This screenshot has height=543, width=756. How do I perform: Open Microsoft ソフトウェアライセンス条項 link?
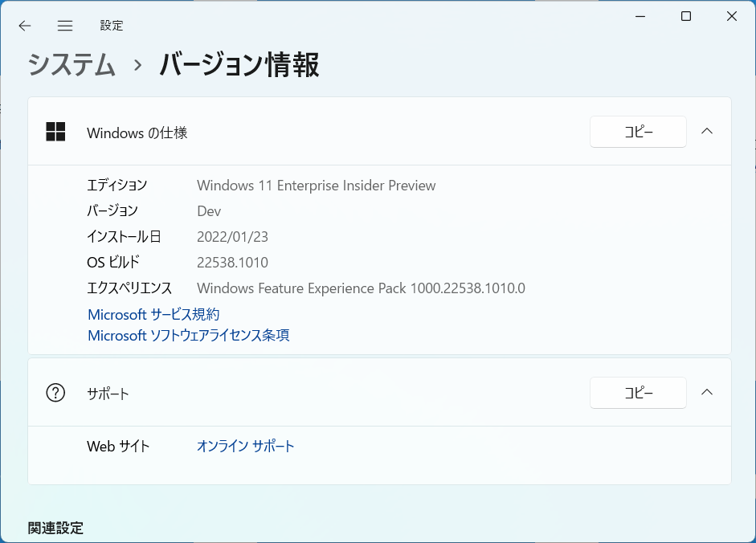coord(189,335)
